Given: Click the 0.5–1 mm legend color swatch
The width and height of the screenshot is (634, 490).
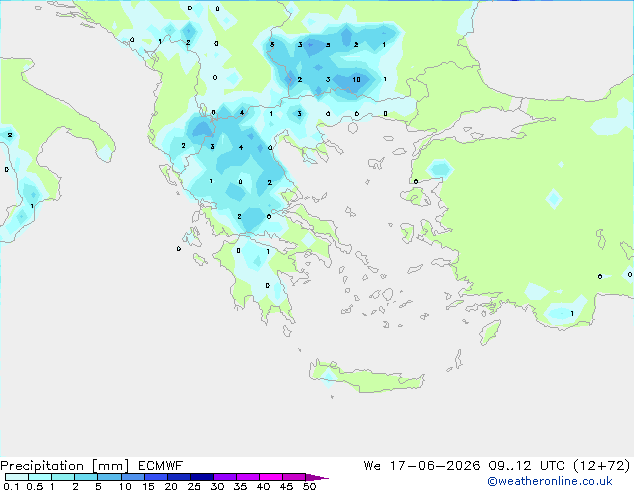Looking at the screenshot, I should click(40, 477).
